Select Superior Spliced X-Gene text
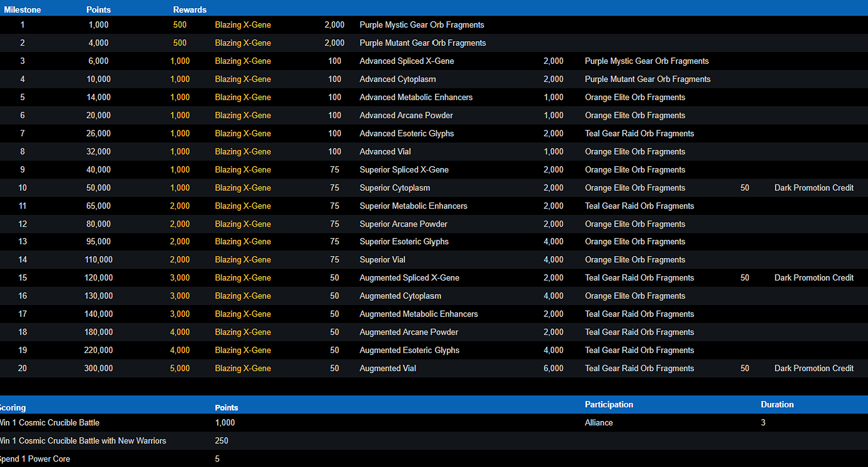Image resolution: width=868 pixels, height=467 pixels. coord(404,170)
